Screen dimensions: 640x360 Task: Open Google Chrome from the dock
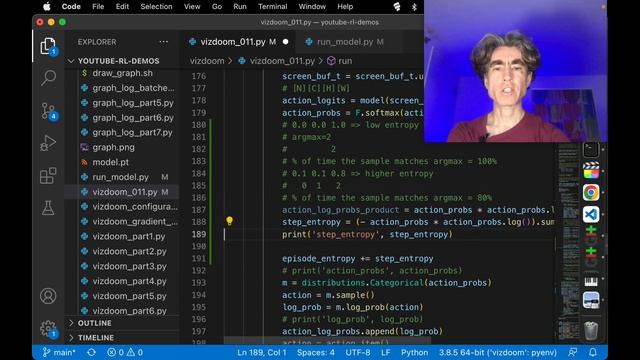(x=591, y=193)
